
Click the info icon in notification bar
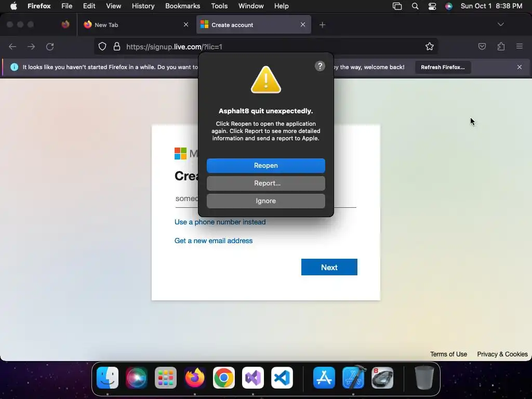point(14,67)
